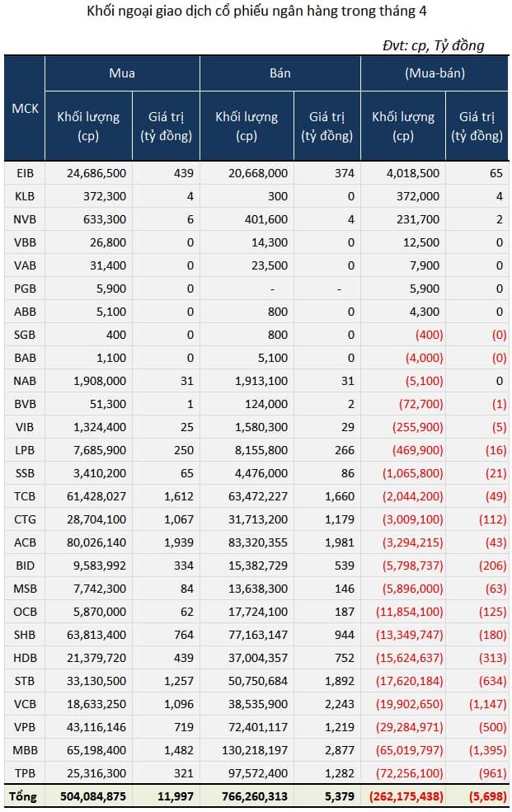Click the KLB row ticker
Screen dimensions: 512x812
click(25, 196)
